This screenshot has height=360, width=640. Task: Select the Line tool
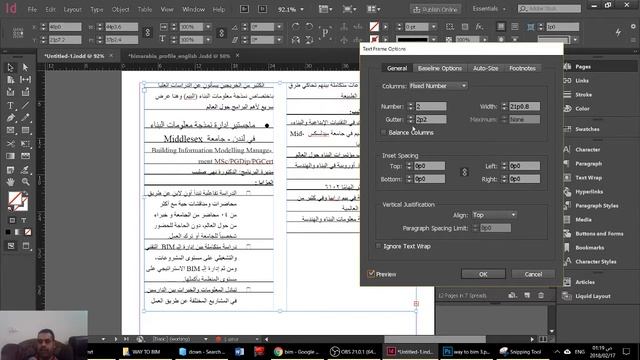pos(25,105)
